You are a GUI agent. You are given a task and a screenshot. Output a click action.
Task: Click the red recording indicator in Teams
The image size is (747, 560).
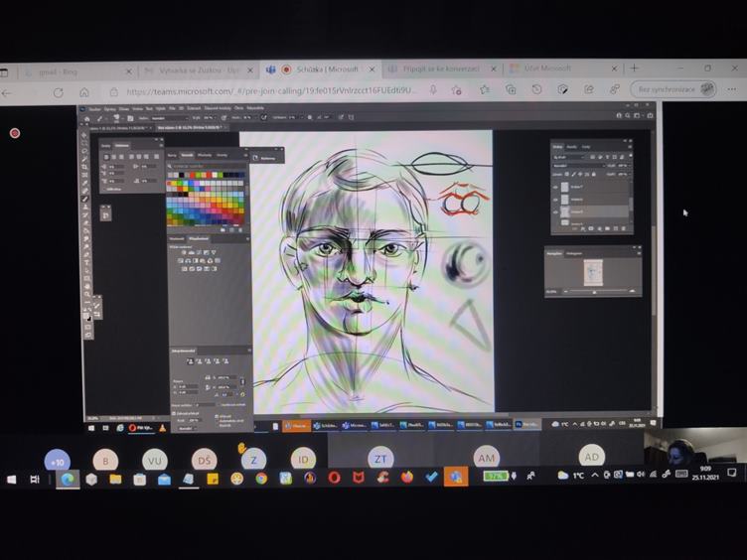click(x=15, y=133)
